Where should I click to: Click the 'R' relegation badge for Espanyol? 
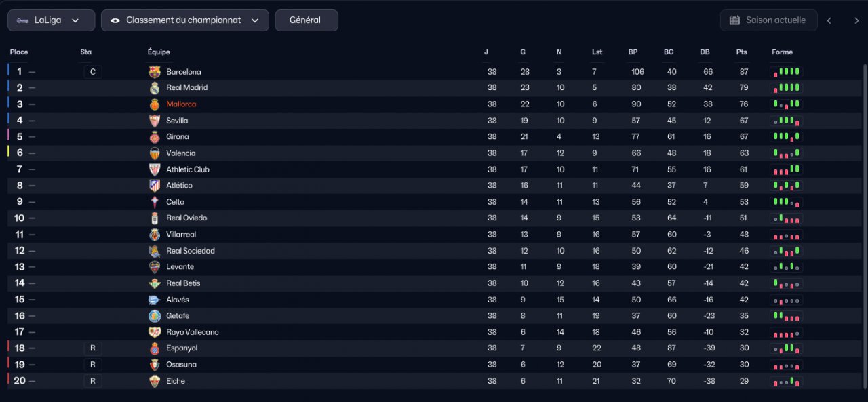93,348
